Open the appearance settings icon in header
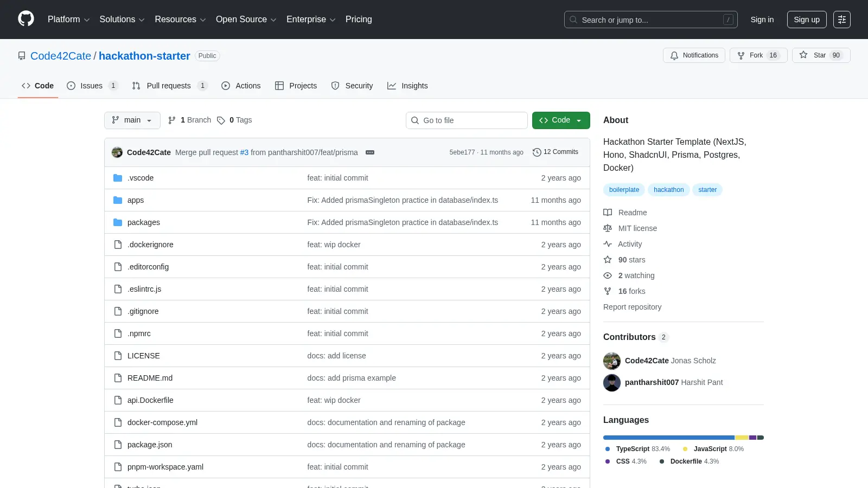 842,20
